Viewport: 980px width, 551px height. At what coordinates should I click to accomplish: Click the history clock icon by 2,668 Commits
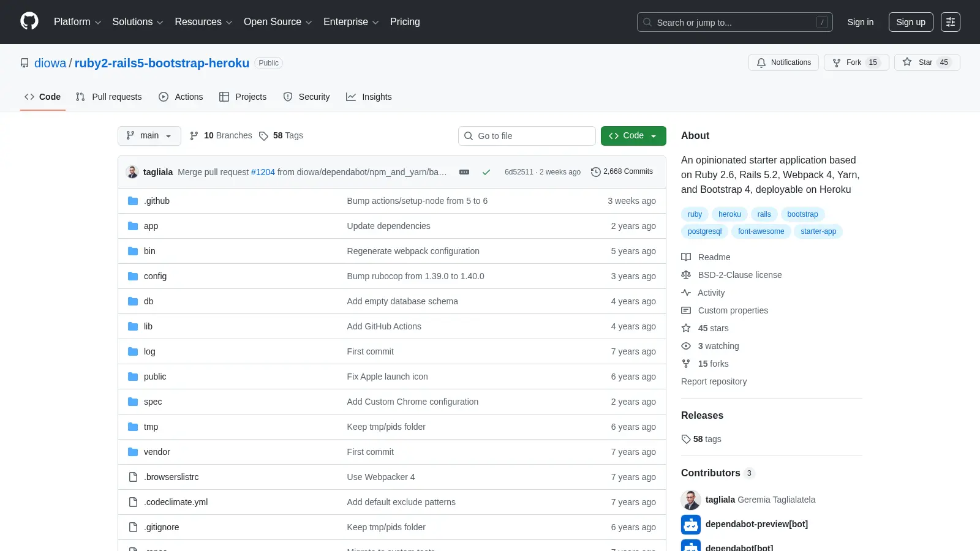tap(595, 172)
